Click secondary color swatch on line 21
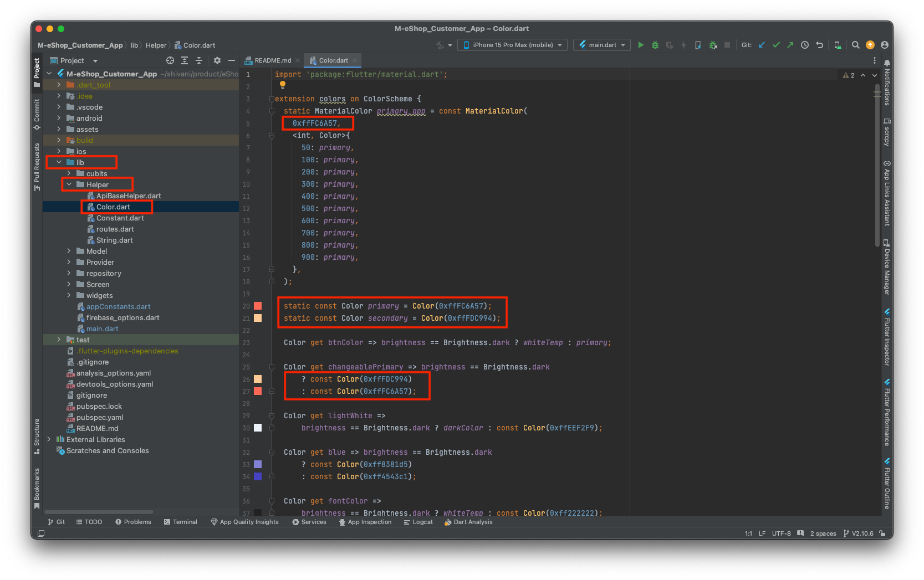 click(258, 318)
